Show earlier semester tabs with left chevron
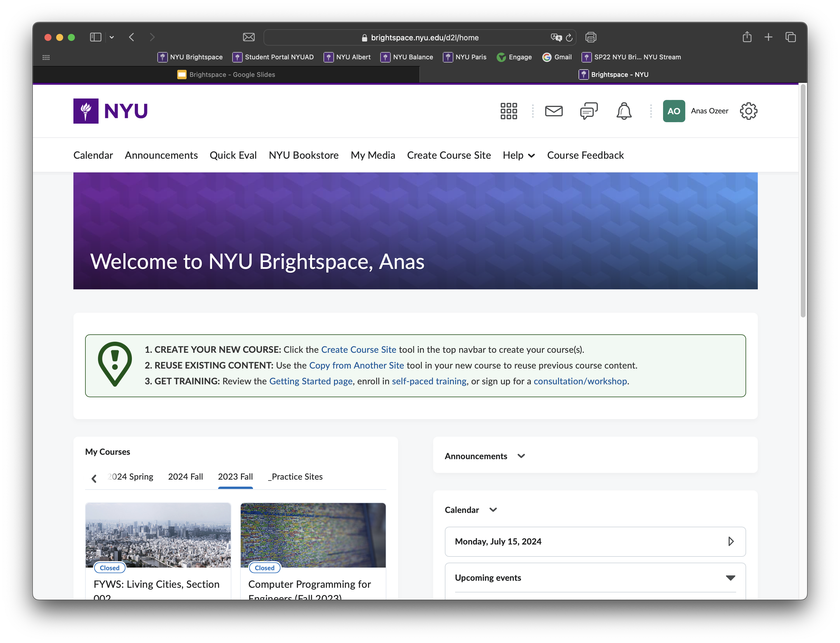 (94, 478)
